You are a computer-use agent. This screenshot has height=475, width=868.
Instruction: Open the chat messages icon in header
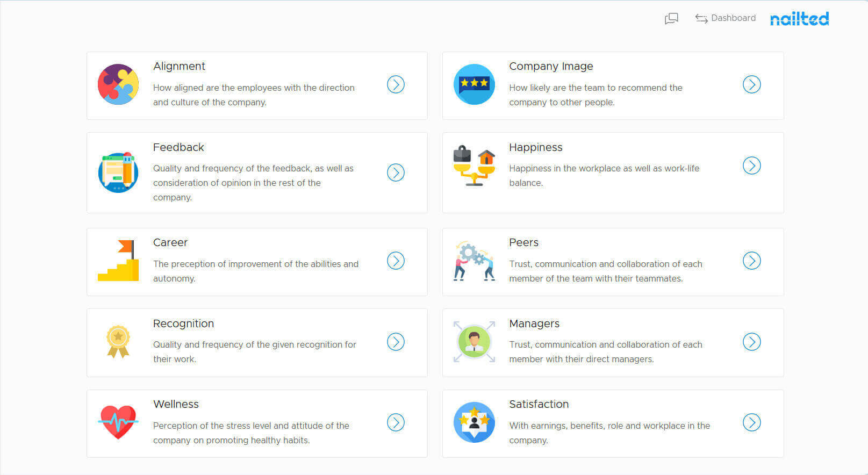pyautogui.click(x=671, y=19)
